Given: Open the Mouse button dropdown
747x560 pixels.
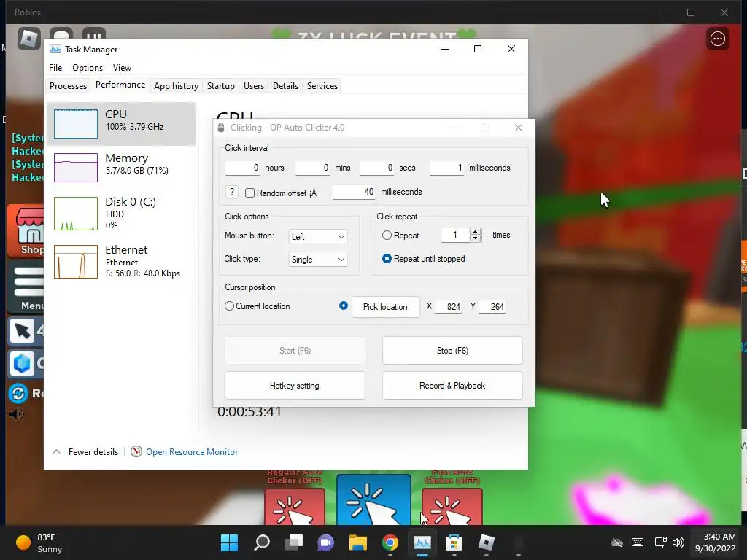Looking at the screenshot, I should 318,237.
